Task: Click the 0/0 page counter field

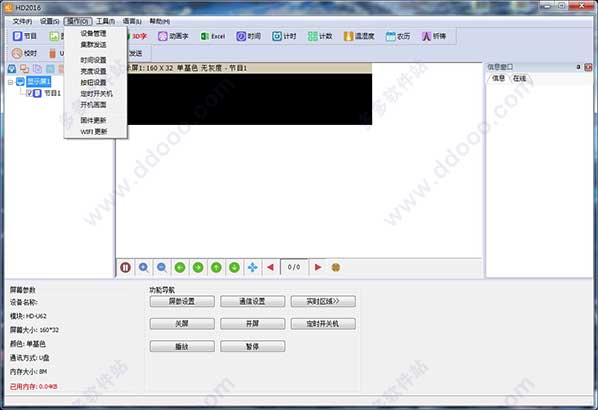Action: pyautogui.click(x=294, y=267)
